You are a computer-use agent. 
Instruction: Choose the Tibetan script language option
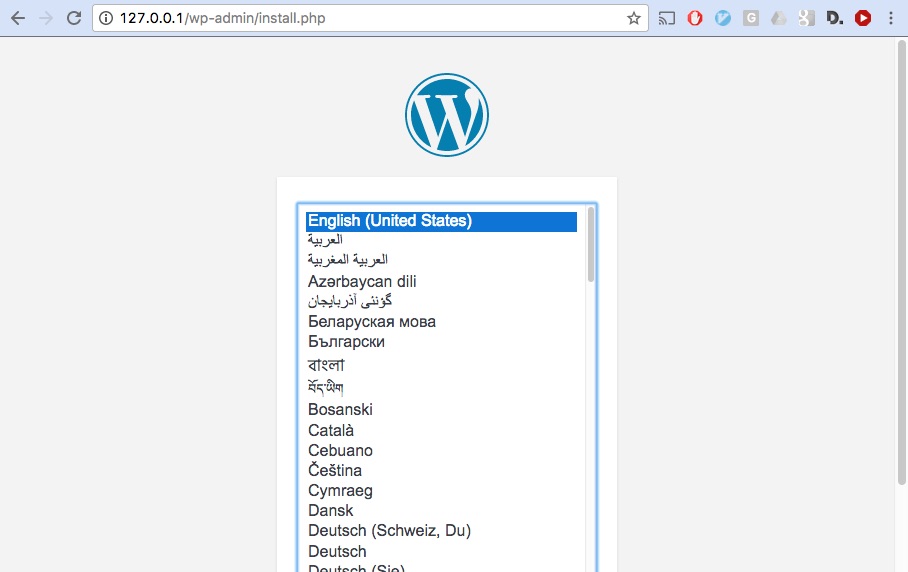point(441,387)
